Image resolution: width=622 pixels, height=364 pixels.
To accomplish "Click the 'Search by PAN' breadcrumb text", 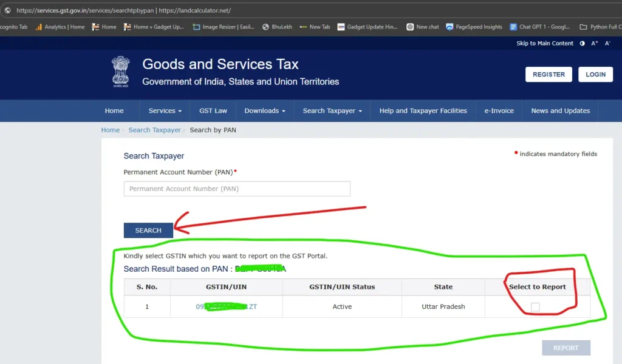I will point(213,130).
